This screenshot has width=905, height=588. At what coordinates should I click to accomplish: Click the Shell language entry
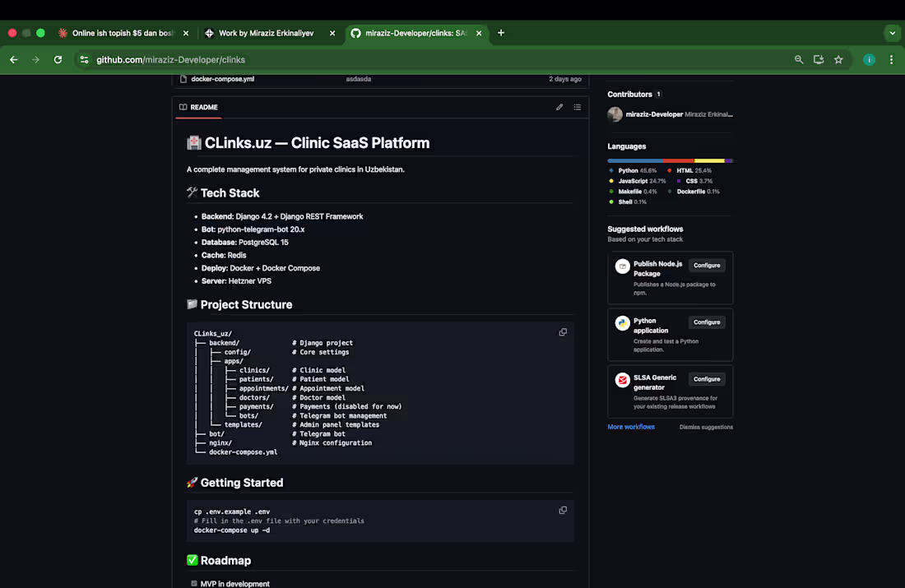[628, 201]
